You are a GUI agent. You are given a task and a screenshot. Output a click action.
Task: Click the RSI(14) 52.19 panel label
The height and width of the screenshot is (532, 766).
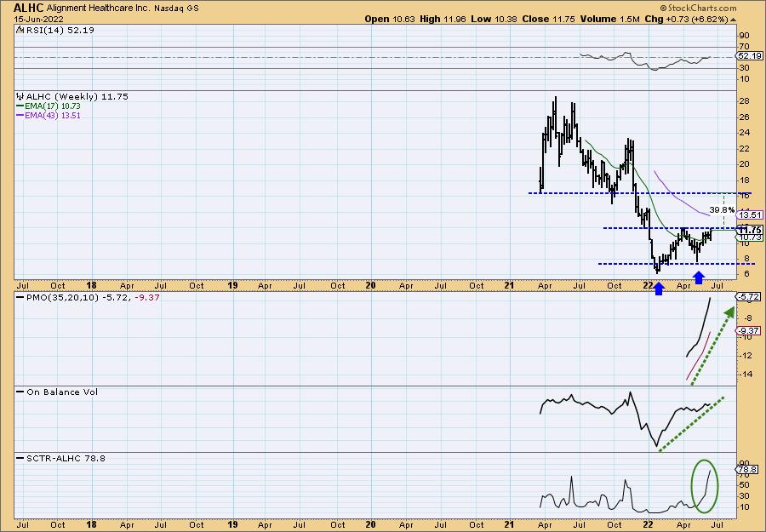point(60,30)
